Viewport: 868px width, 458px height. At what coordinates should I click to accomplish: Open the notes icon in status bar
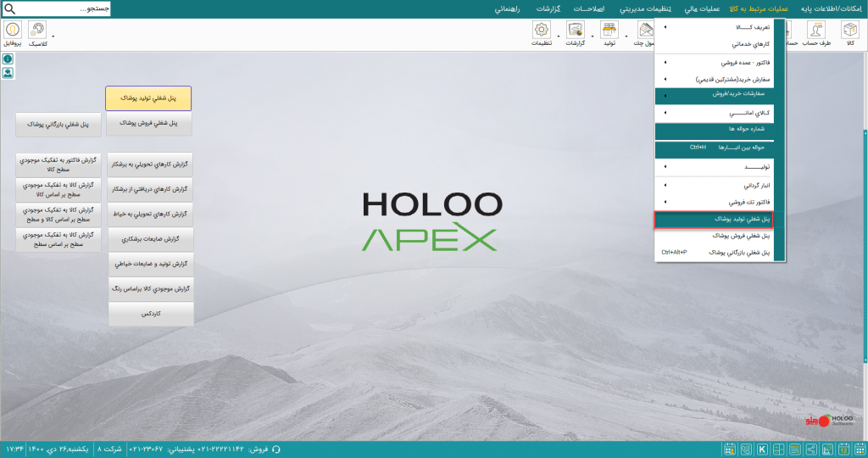coord(795,450)
